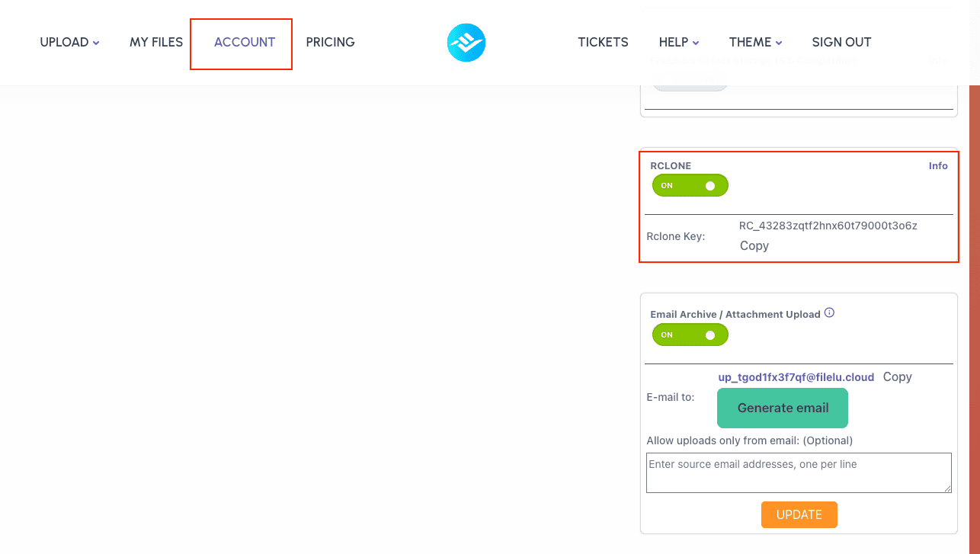
Task: Click the orange UPDATE button
Action: [x=799, y=514]
